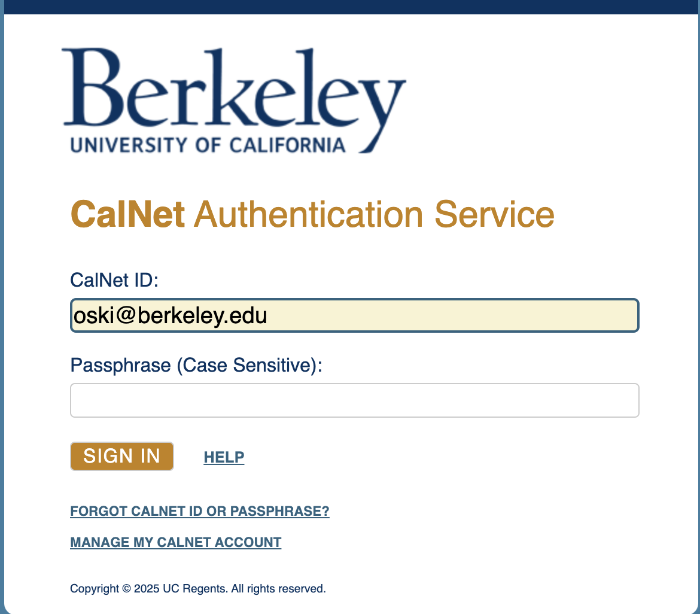
Task: Open the HELP link
Action: [x=224, y=458]
